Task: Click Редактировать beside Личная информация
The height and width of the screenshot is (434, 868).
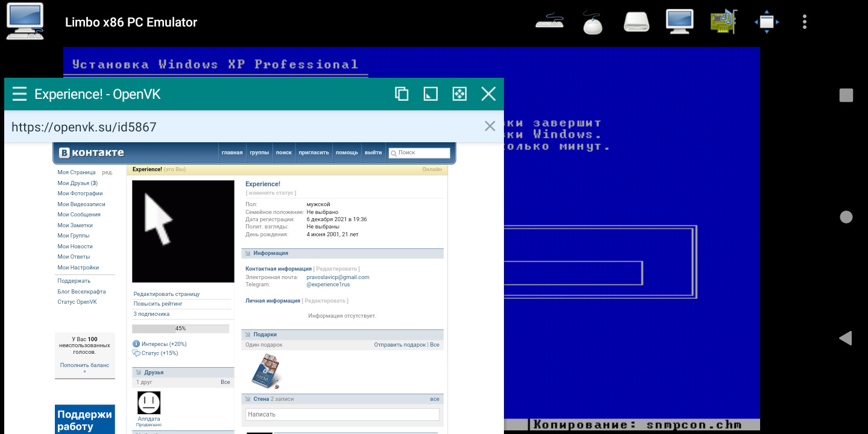Action: [325, 301]
